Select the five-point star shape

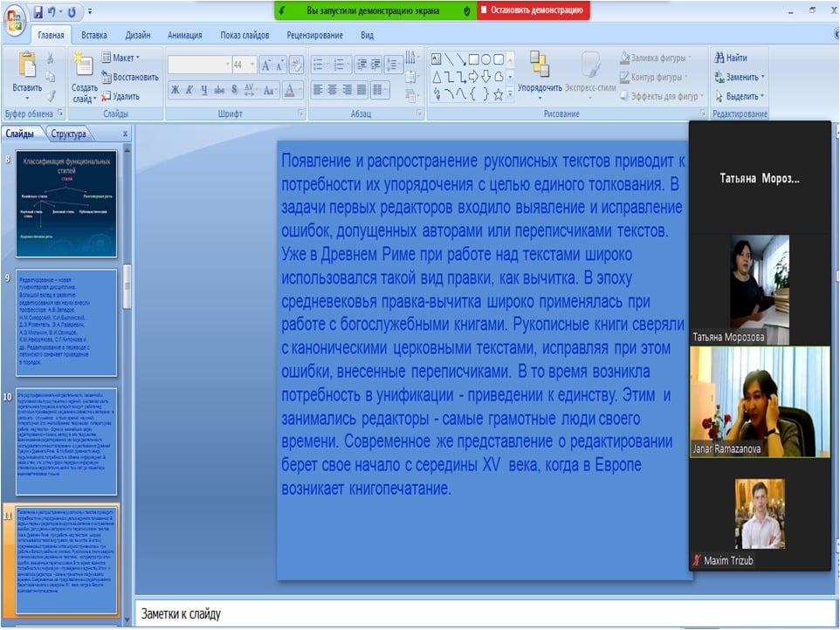(x=499, y=95)
